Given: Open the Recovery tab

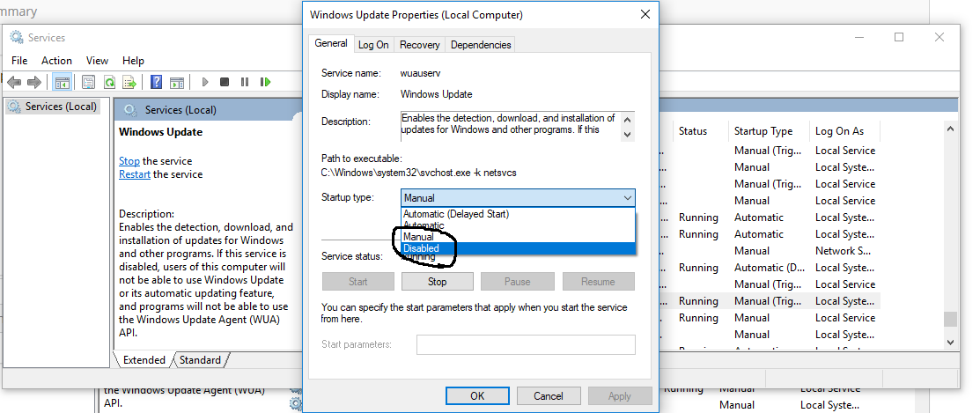Looking at the screenshot, I should click(x=419, y=45).
